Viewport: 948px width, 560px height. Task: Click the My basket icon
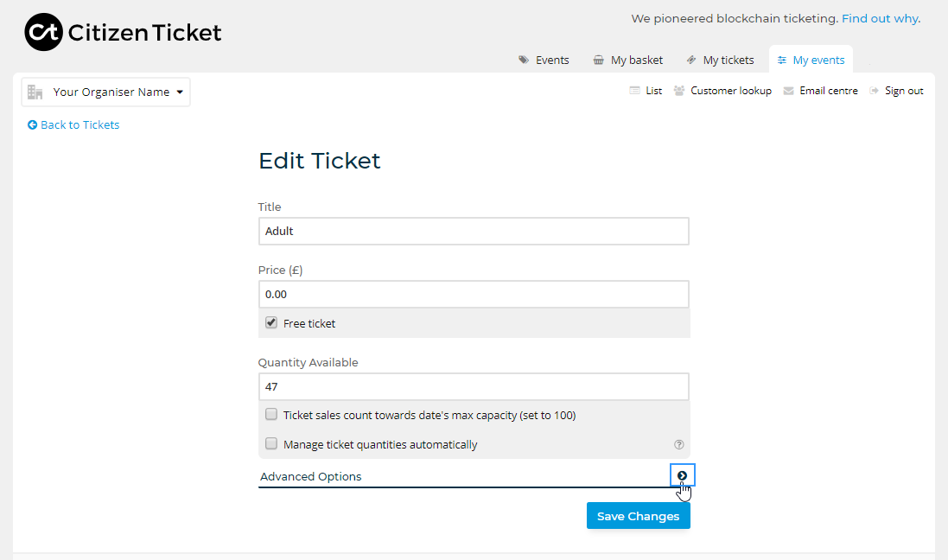[x=599, y=60]
